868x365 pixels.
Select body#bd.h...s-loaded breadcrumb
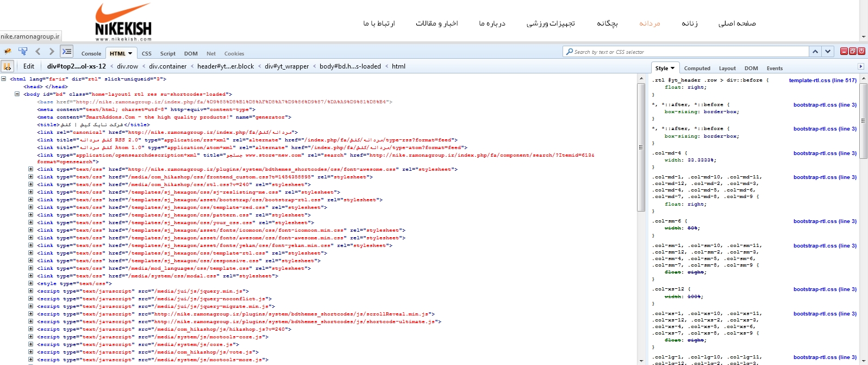[350, 66]
